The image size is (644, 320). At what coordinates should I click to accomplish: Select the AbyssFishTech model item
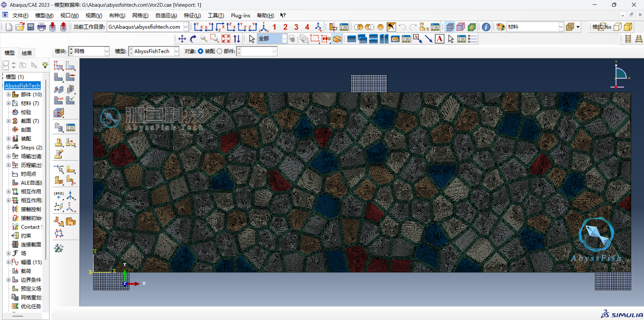coord(23,86)
